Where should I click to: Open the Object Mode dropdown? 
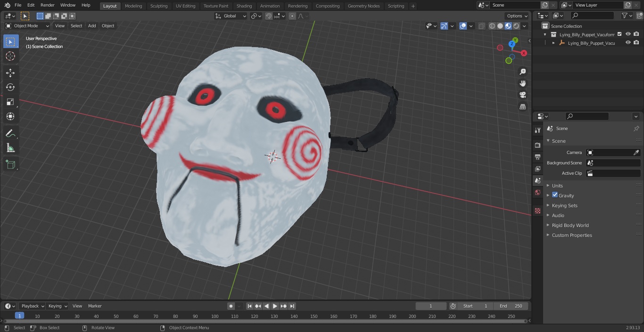tap(27, 26)
